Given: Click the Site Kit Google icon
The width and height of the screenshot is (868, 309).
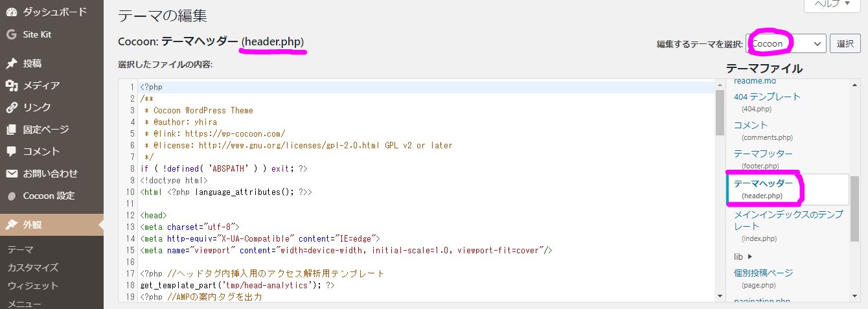Looking at the screenshot, I should click(11, 34).
